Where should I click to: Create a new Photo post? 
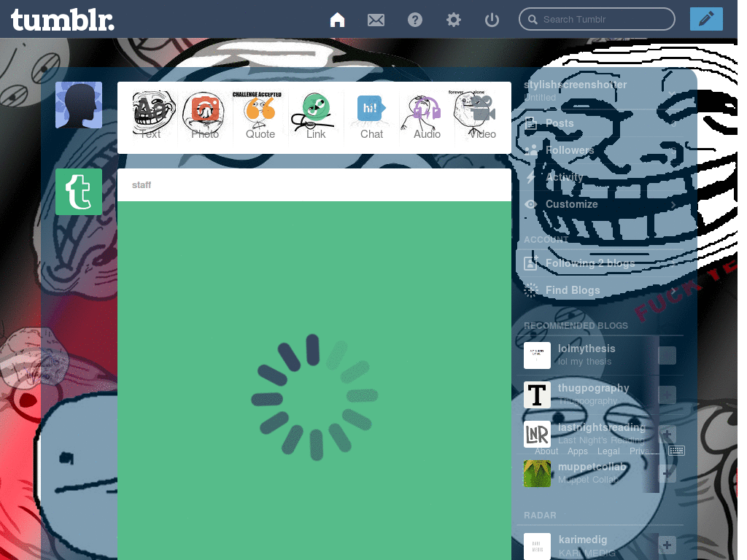(x=205, y=116)
